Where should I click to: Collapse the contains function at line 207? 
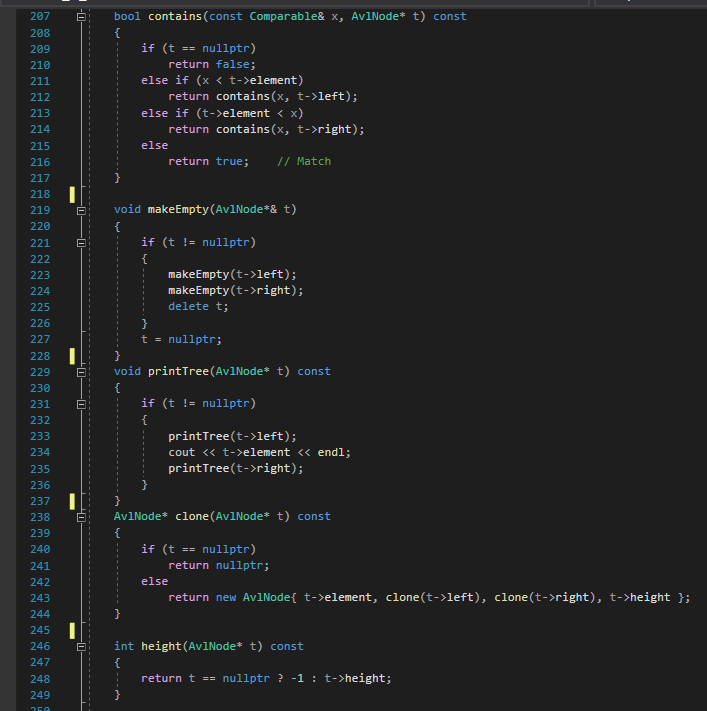81,17
